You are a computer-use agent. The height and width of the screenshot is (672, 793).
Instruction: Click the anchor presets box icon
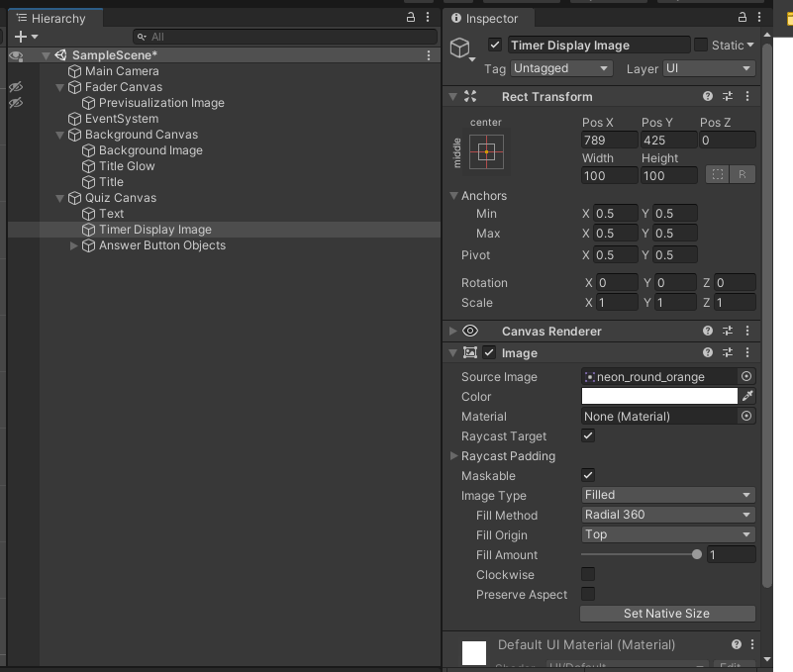point(486,152)
